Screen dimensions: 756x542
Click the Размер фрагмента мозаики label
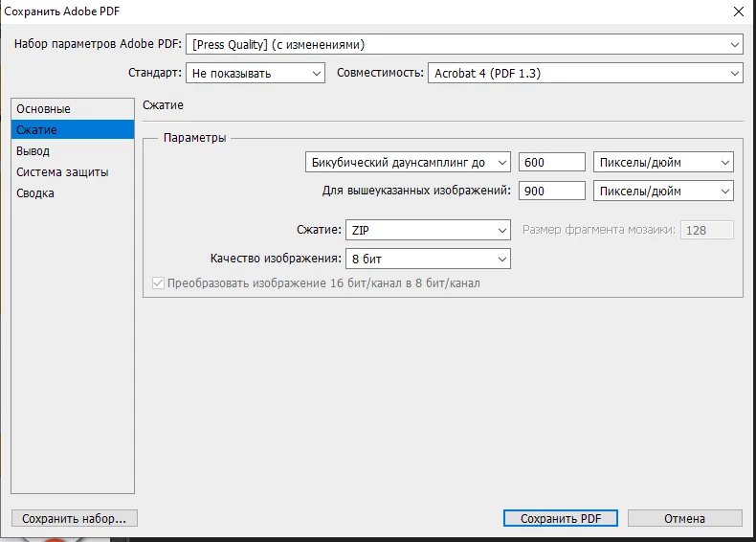coord(598,230)
